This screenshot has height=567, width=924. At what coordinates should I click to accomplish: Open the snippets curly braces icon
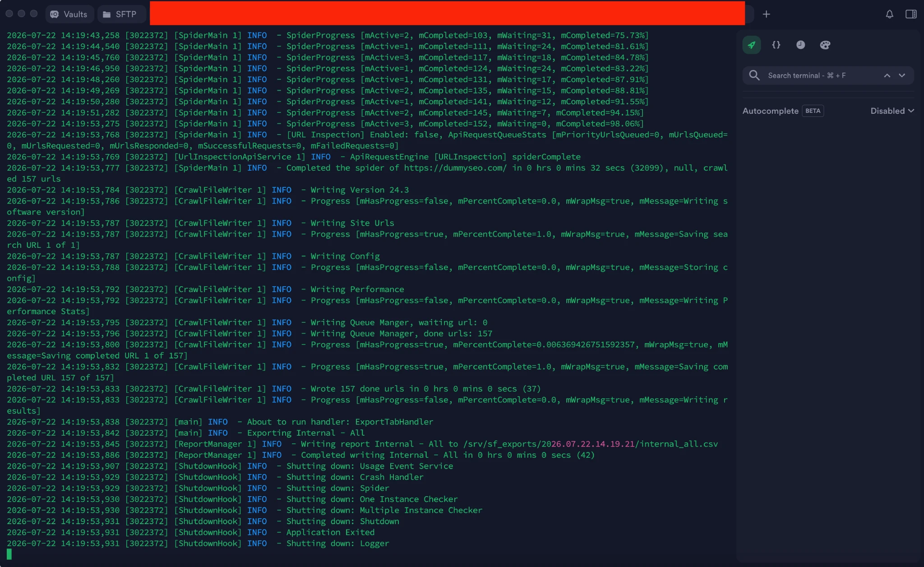click(776, 45)
